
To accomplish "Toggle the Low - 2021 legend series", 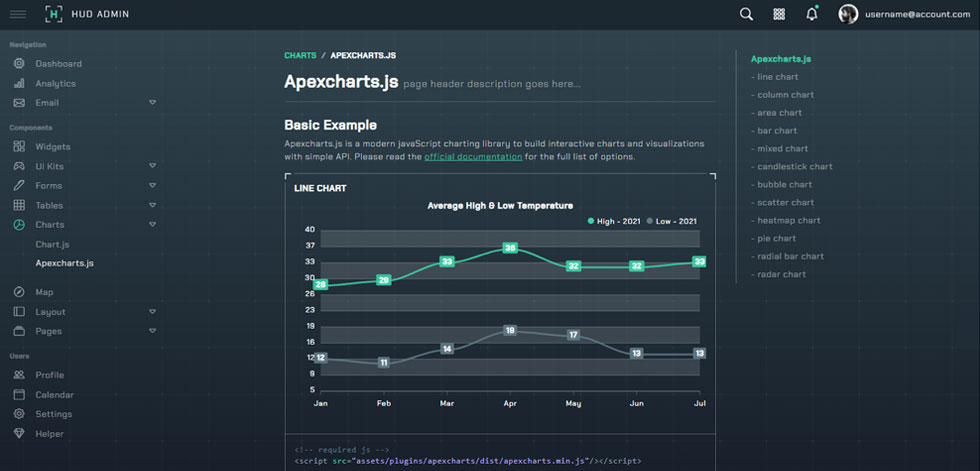I will pos(671,221).
